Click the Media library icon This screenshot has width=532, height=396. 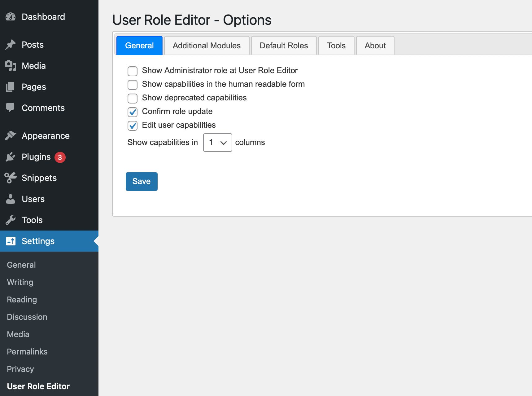tap(10, 66)
